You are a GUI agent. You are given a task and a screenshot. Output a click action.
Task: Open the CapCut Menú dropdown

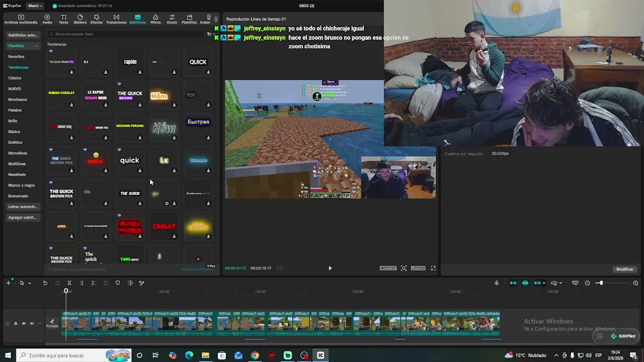coord(34,6)
